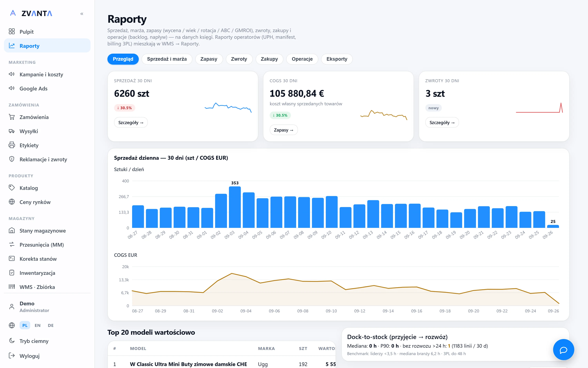
Task: Open the Sprzedaż i marża tab
Action: pos(167,59)
